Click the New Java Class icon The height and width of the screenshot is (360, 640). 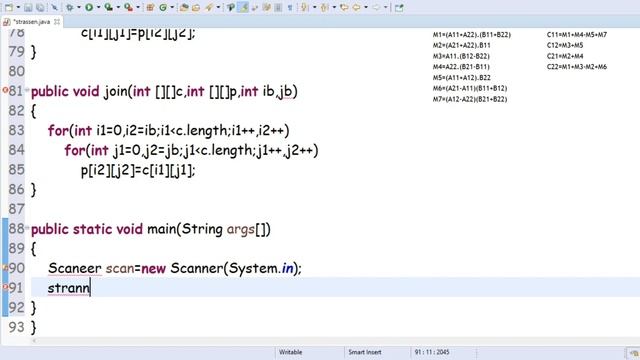[x=163, y=7]
